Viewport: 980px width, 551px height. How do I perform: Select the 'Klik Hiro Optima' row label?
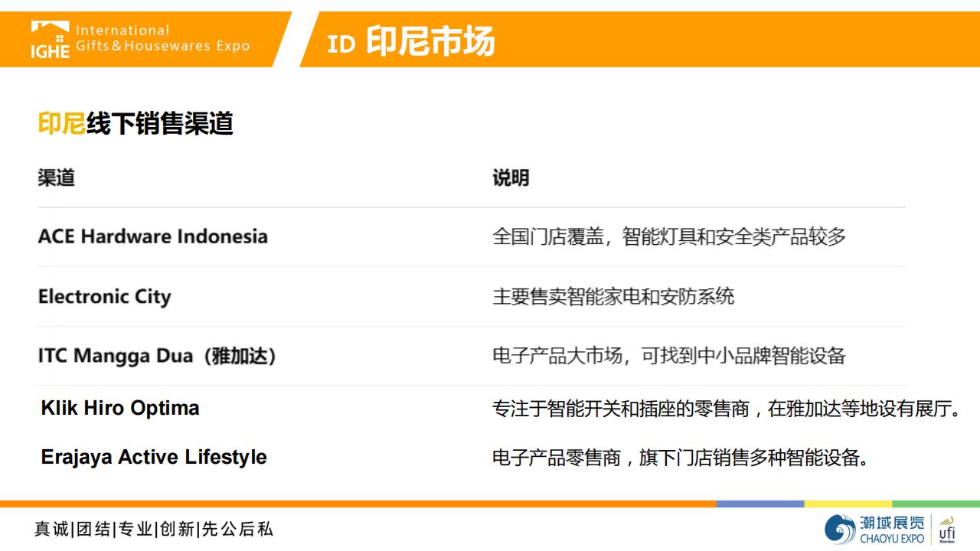(120, 408)
